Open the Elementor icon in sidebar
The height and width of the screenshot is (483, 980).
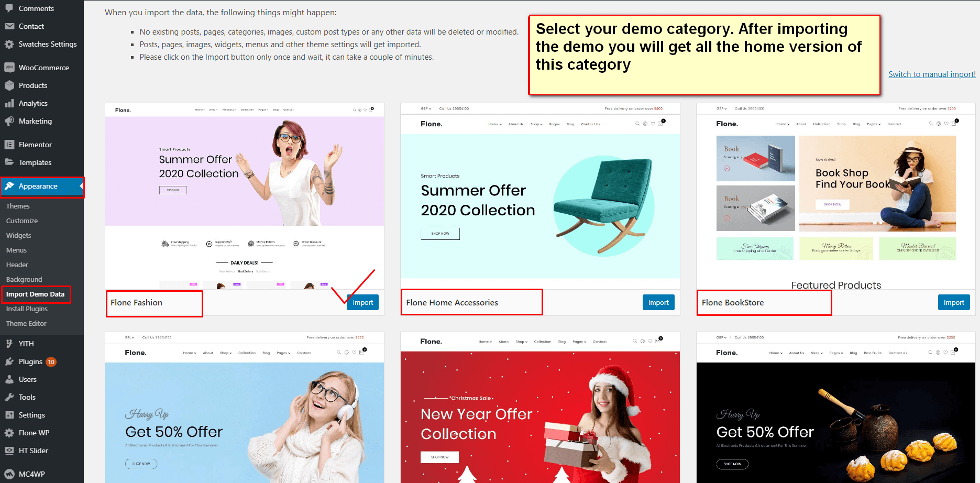9,145
